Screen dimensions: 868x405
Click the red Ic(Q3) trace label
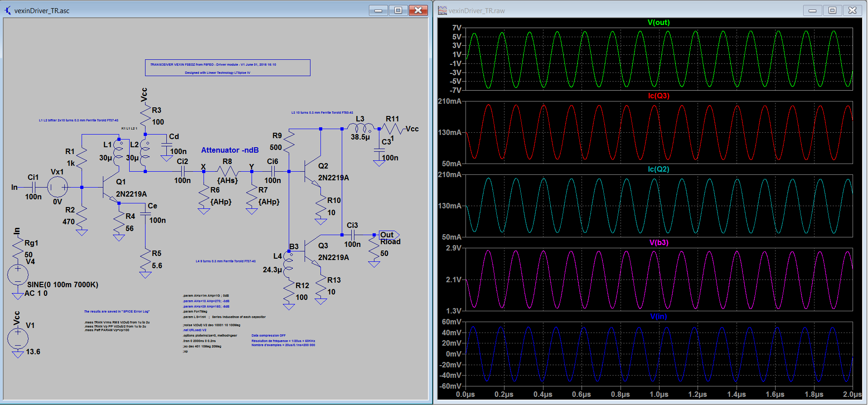658,96
